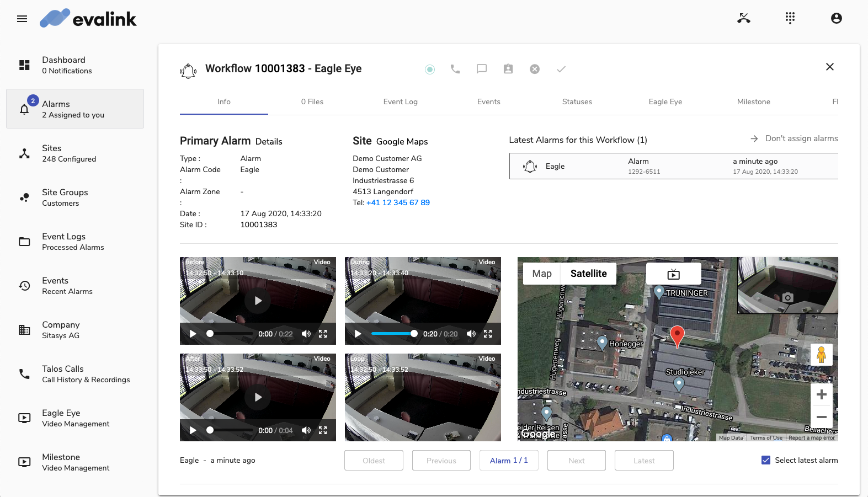868x497 pixels.
Task: Seek the Before video progress slider
Action: point(230,334)
